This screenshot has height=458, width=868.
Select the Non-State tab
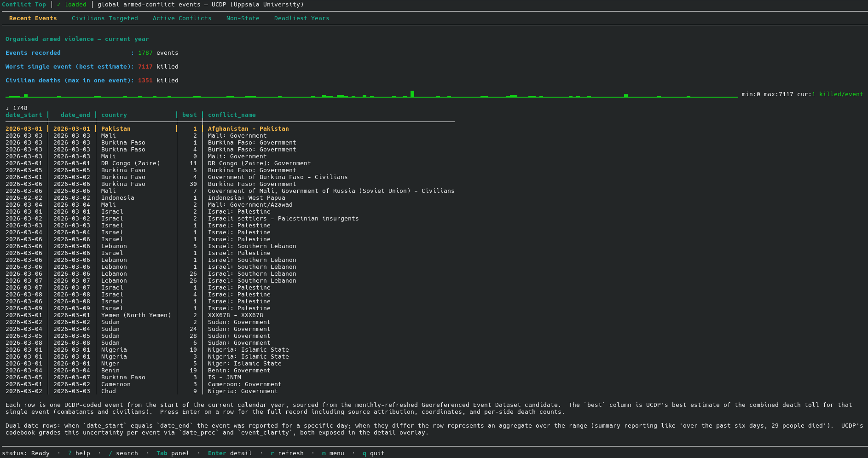[x=243, y=18]
